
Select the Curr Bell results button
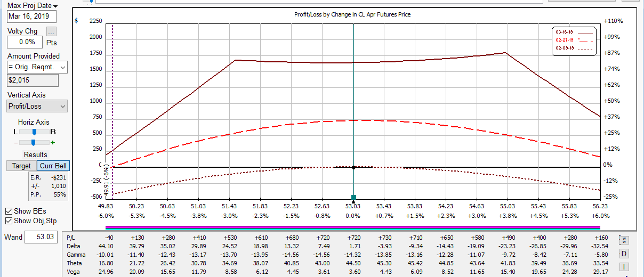tap(53, 166)
